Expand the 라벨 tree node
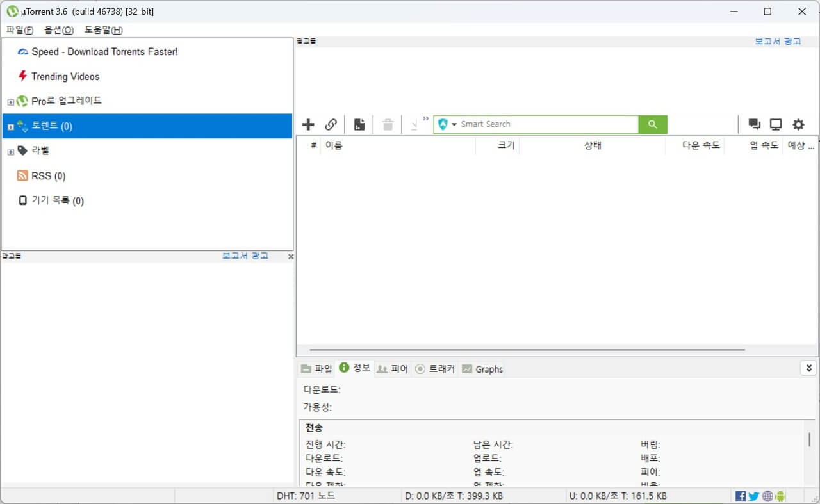This screenshot has height=504, width=820. click(10, 152)
